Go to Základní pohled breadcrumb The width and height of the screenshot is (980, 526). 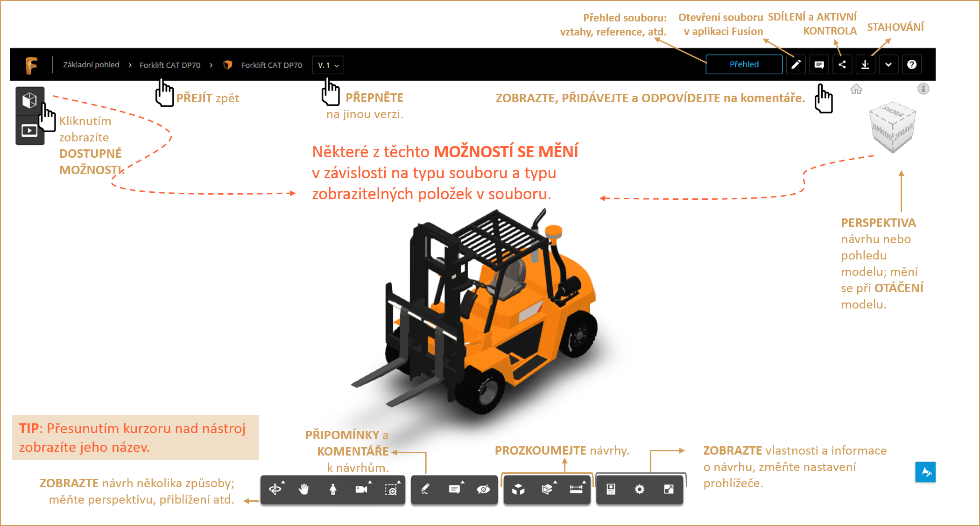(91, 65)
